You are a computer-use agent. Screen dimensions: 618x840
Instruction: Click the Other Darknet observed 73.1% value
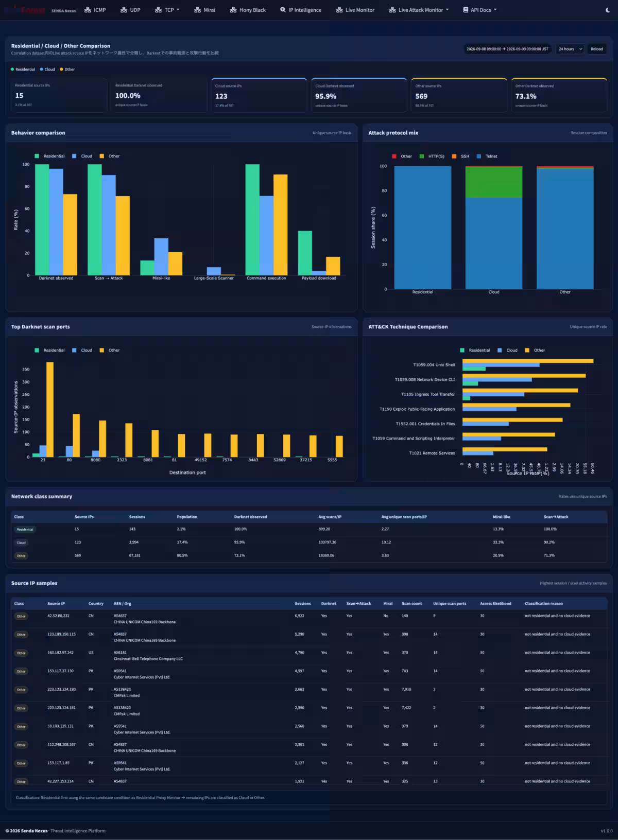(526, 96)
